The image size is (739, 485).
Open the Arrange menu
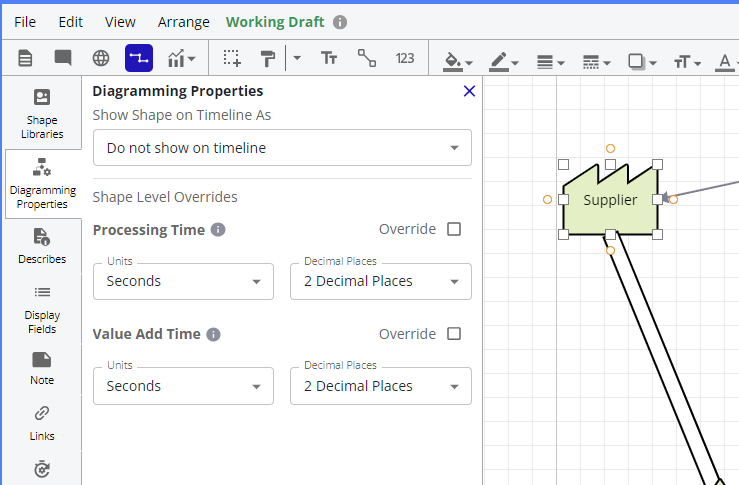tap(184, 22)
